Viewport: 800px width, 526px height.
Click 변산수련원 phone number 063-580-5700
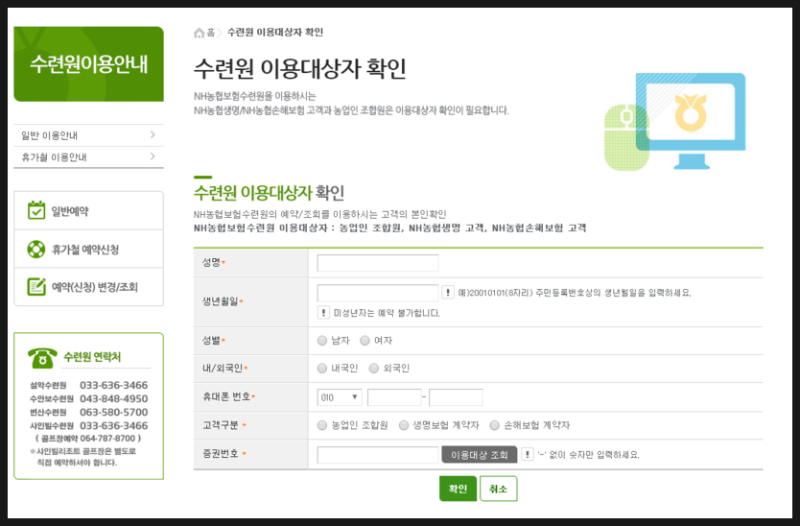point(113,412)
